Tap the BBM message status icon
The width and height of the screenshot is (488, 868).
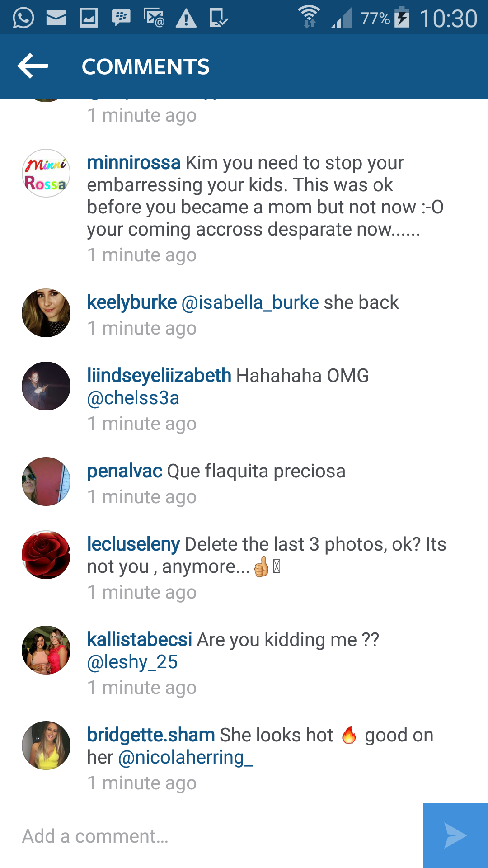121,18
